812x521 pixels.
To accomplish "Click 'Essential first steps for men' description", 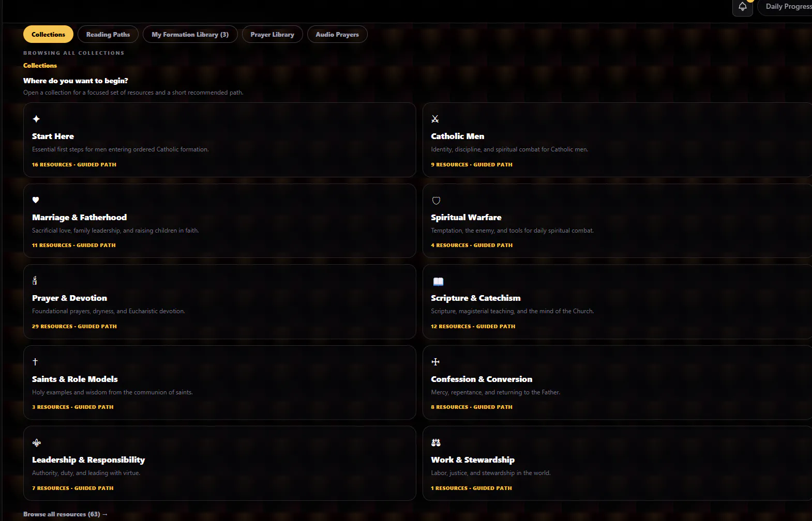I will tap(121, 149).
